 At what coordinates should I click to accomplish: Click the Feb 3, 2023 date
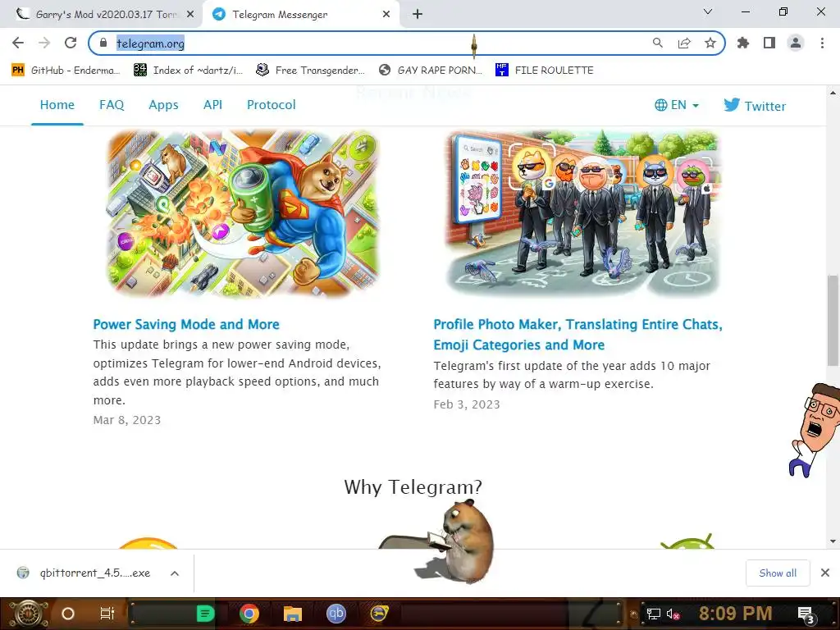click(467, 404)
